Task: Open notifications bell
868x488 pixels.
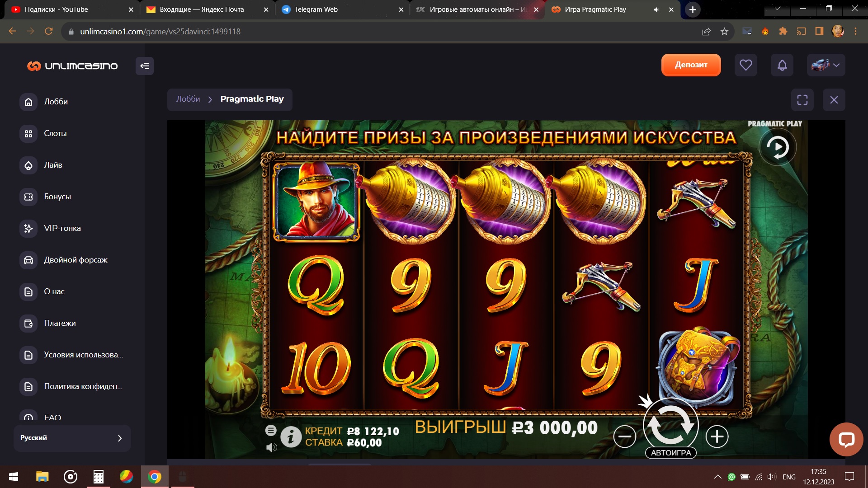Action: point(782,65)
